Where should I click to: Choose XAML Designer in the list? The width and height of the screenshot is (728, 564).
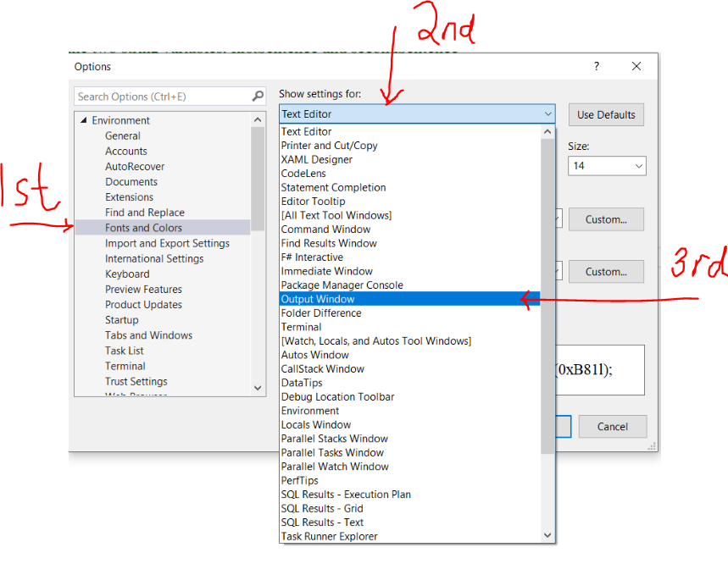point(410,159)
